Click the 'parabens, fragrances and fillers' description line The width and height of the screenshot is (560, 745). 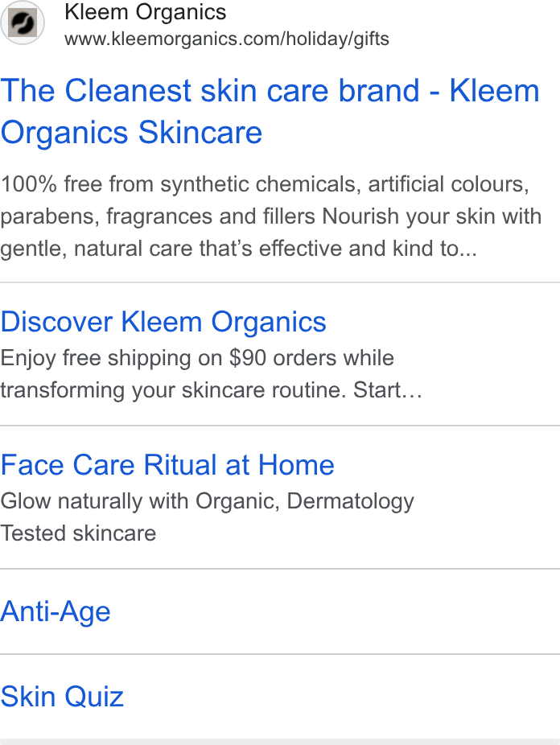[270, 216]
